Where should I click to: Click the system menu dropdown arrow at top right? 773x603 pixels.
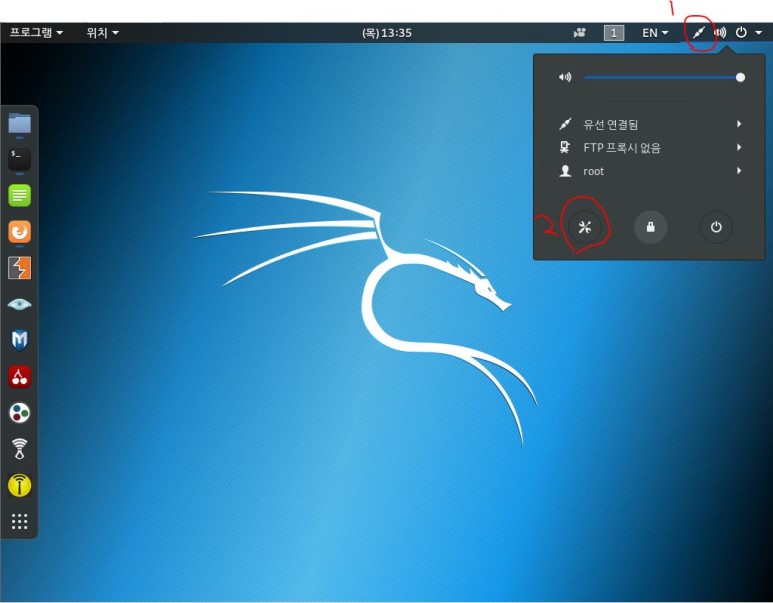tap(759, 33)
